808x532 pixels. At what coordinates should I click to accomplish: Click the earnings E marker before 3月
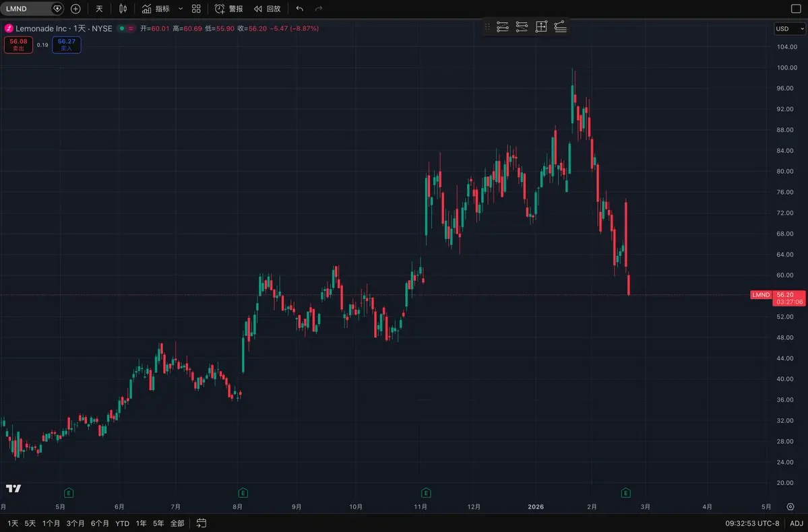(625, 493)
